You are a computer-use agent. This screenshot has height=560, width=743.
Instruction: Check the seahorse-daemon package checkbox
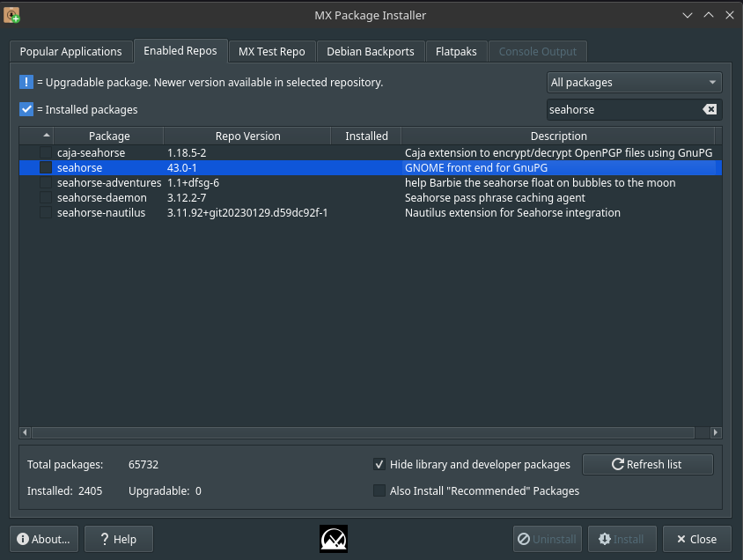tap(46, 197)
